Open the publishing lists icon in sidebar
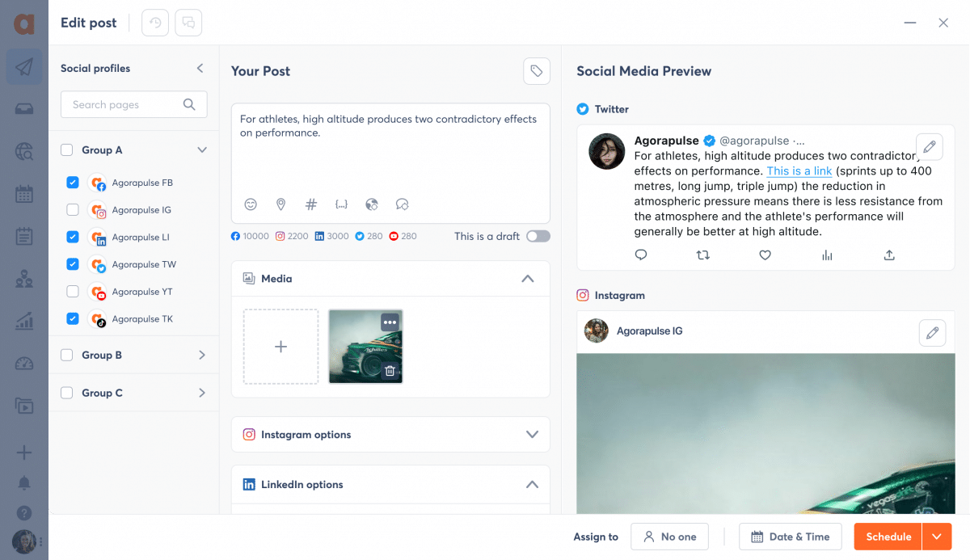 (24, 237)
